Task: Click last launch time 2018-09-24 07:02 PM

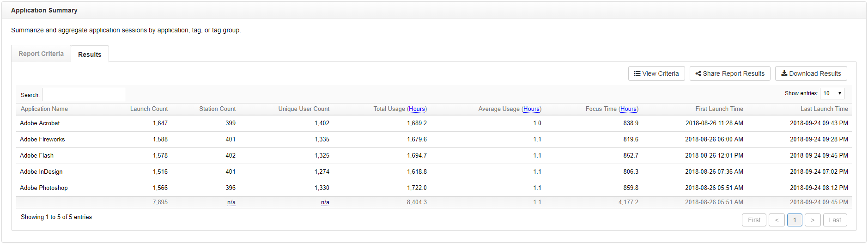Action: [819, 172]
